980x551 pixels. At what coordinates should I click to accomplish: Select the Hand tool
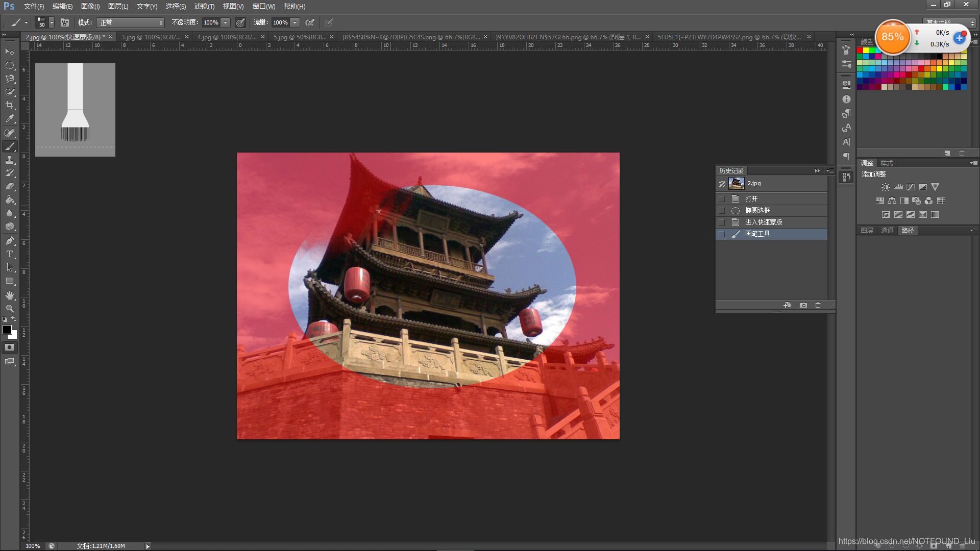tap(10, 295)
